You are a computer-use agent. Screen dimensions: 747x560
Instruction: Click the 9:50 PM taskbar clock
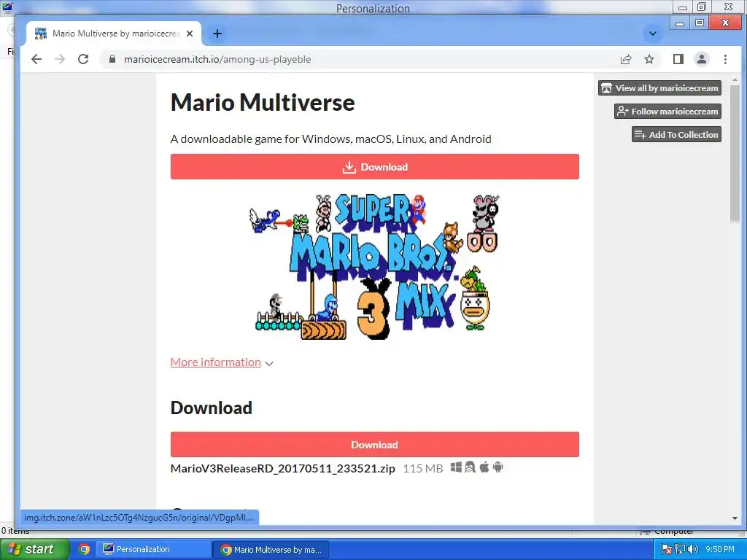point(720,550)
